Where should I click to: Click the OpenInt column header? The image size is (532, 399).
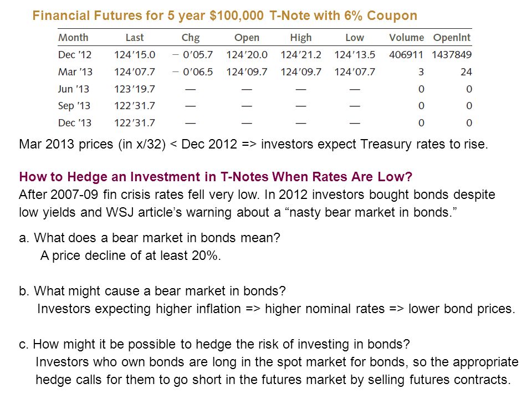pyautogui.click(x=452, y=38)
